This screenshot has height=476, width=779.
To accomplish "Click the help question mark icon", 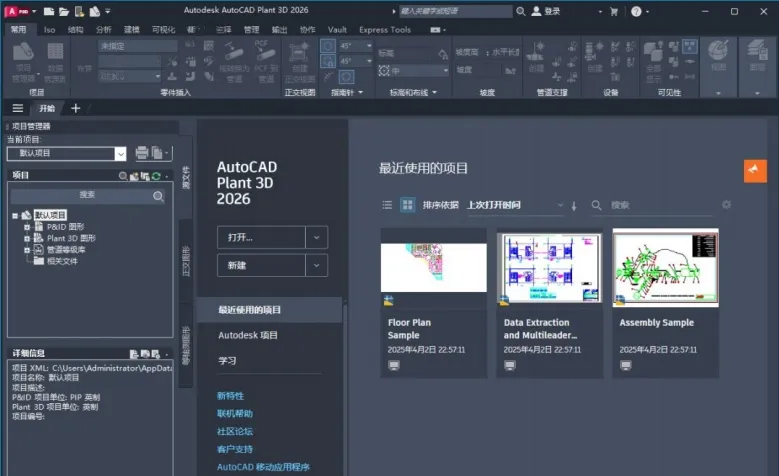I will click(x=636, y=11).
